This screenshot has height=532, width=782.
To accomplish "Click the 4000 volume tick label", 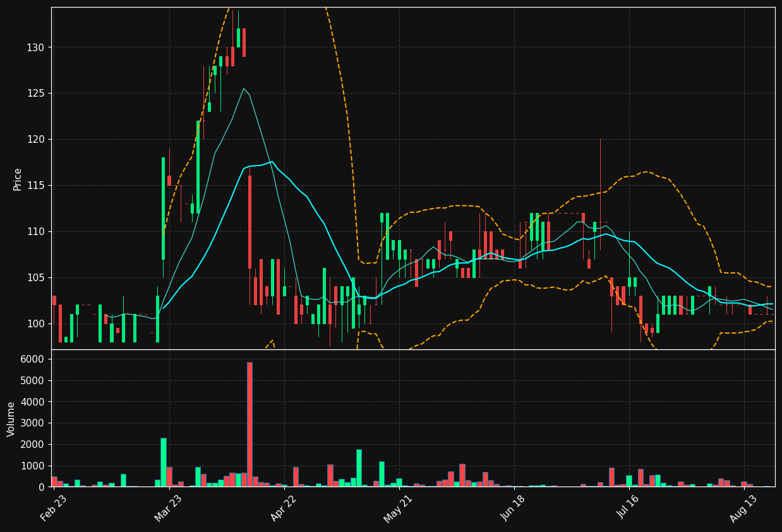I will (x=32, y=402).
